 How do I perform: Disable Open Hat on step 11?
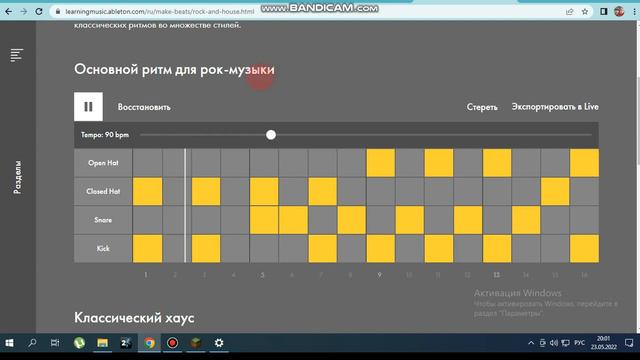[x=439, y=163]
